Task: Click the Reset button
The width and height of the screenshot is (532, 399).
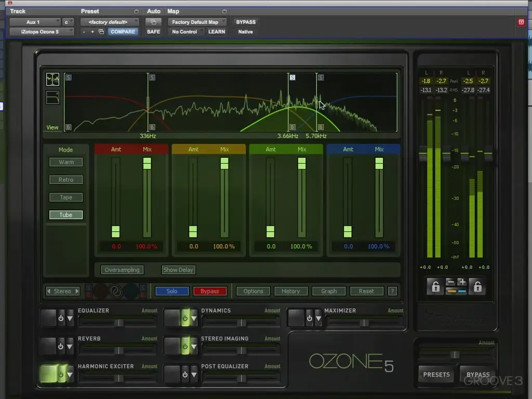Action: point(366,291)
